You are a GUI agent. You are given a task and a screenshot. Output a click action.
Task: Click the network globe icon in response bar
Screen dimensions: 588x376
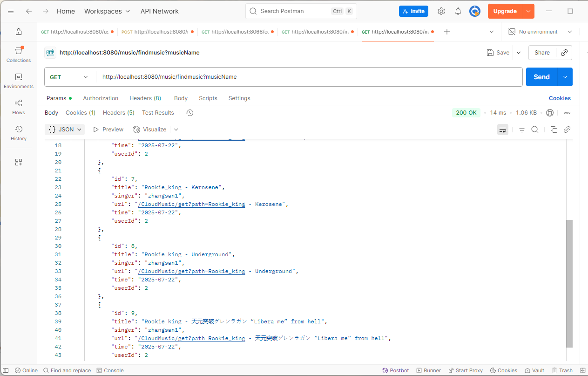[550, 113]
